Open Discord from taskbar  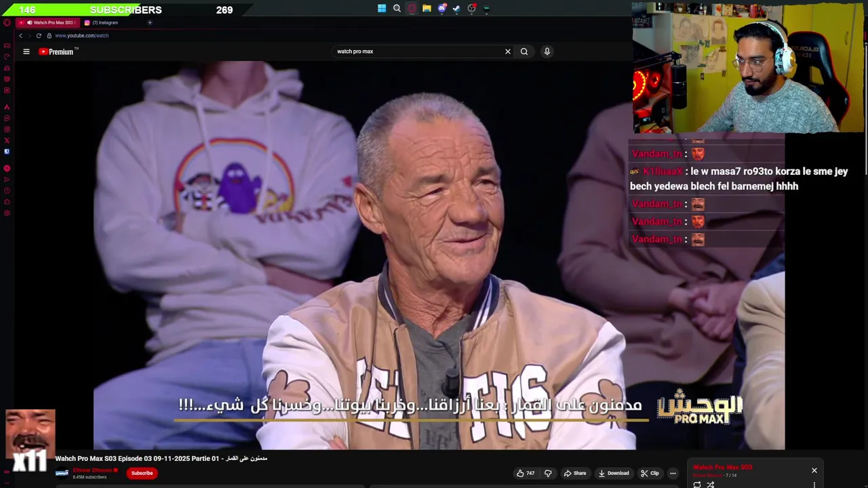[x=442, y=8]
